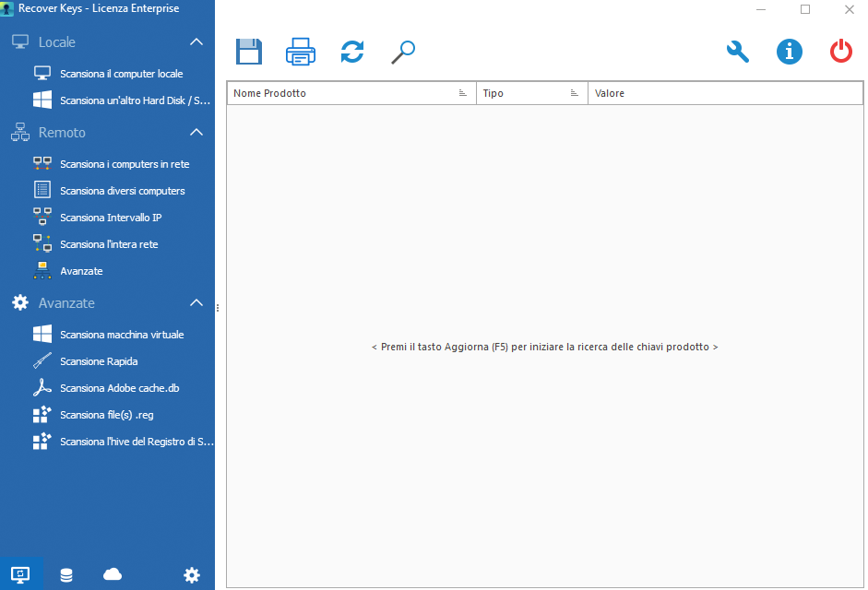The height and width of the screenshot is (590, 868).
Task: Click the Remoto section header label
Action: pos(62,132)
